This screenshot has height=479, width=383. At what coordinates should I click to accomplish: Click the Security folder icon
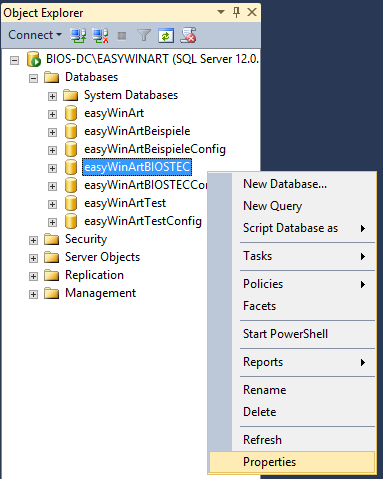(x=52, y=239)
